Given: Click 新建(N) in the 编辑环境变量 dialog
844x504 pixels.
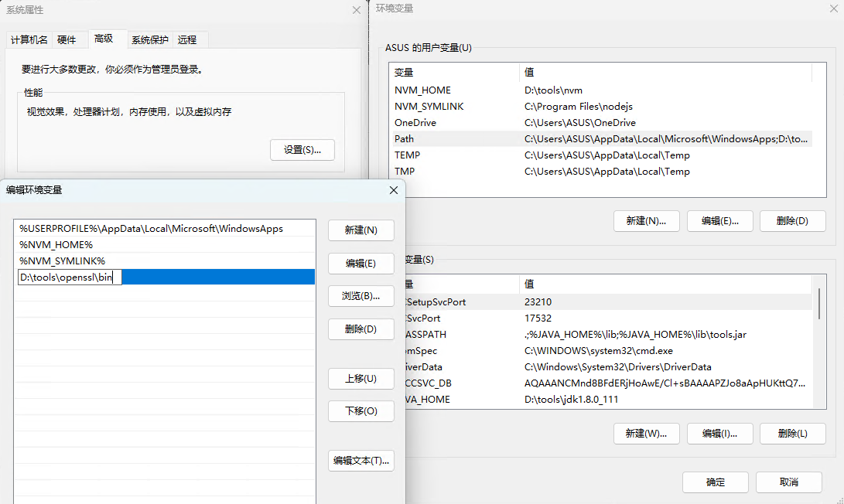Looking at the screenshot, I should click(x=361, y=230).
